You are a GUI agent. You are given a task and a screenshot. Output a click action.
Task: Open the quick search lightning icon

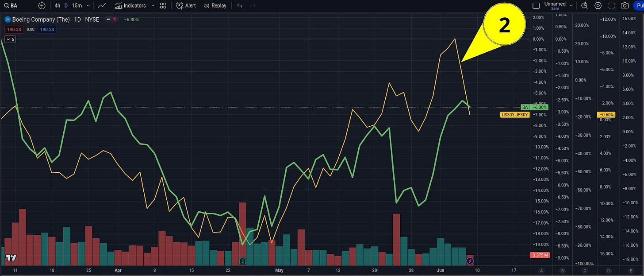point(584,5)
